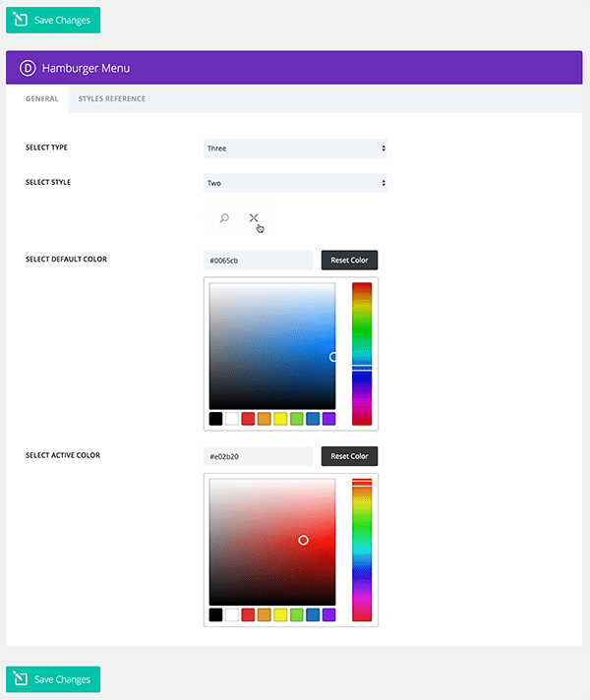590x700 pixels.
Task: Pick blue swatch in default color palette
Action: coord(313,419)
